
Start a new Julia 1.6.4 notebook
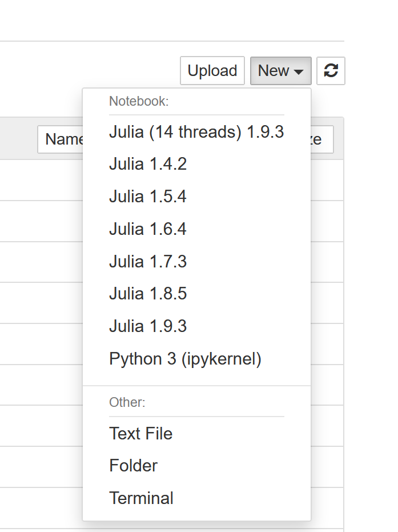click(x=148, y=229)
